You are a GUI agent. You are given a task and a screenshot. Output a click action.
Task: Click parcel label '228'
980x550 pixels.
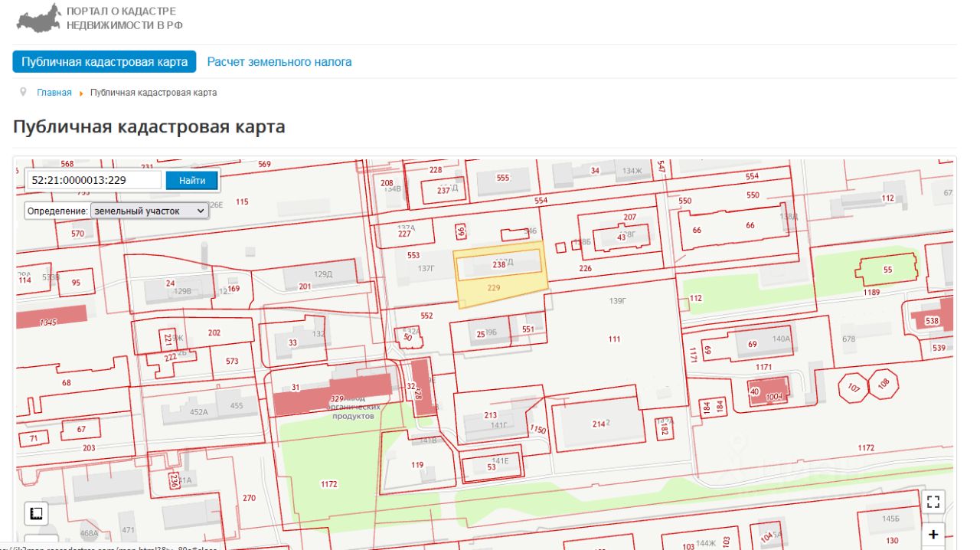[436, 170]
